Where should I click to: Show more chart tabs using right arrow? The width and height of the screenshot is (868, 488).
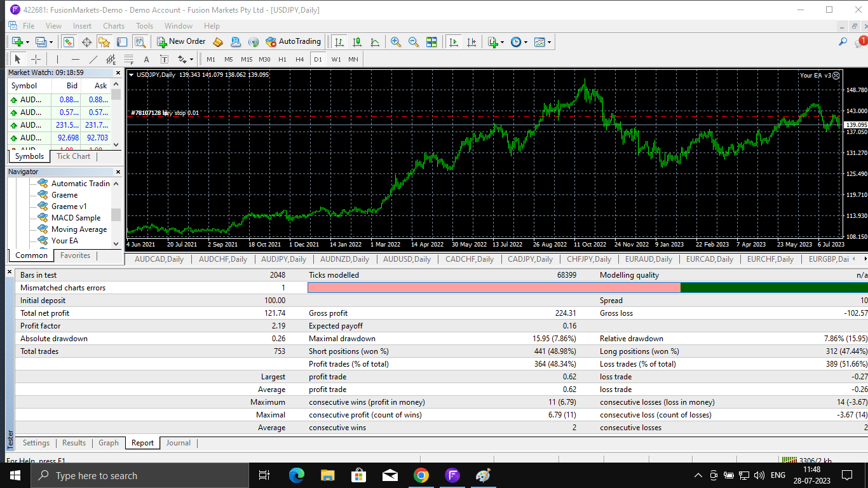pos(865,259)
